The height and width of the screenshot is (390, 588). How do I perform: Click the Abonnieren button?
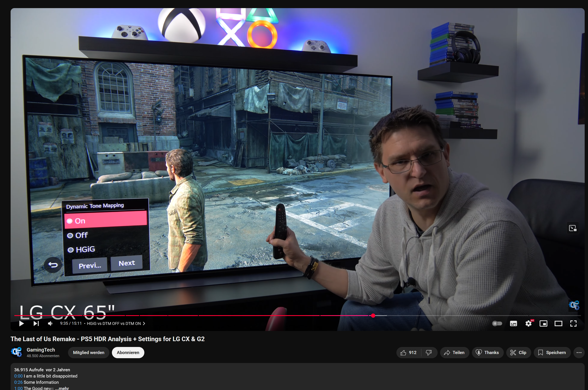coord(128,352)
